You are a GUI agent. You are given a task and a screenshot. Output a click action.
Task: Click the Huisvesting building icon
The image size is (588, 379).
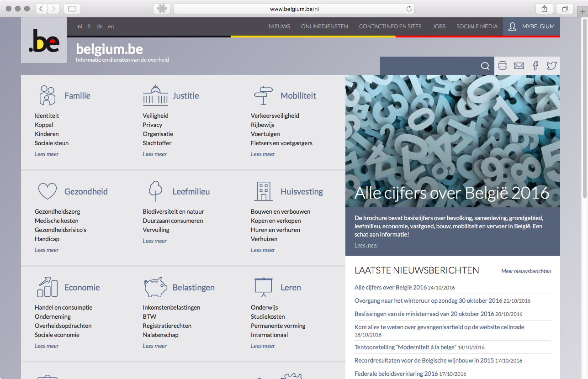[x=263, y=191]
